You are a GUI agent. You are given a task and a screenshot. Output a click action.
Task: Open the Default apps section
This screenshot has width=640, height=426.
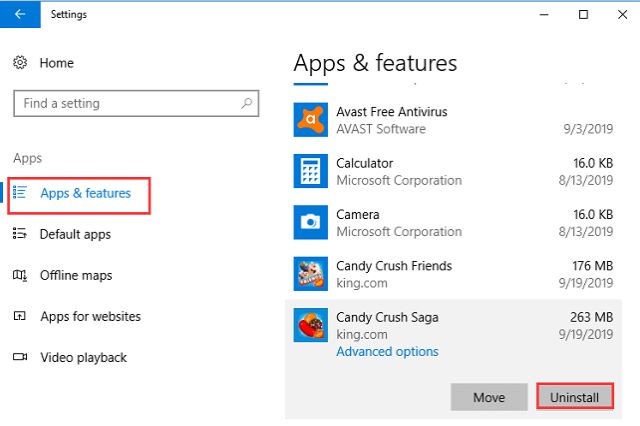tap(75, 234)
